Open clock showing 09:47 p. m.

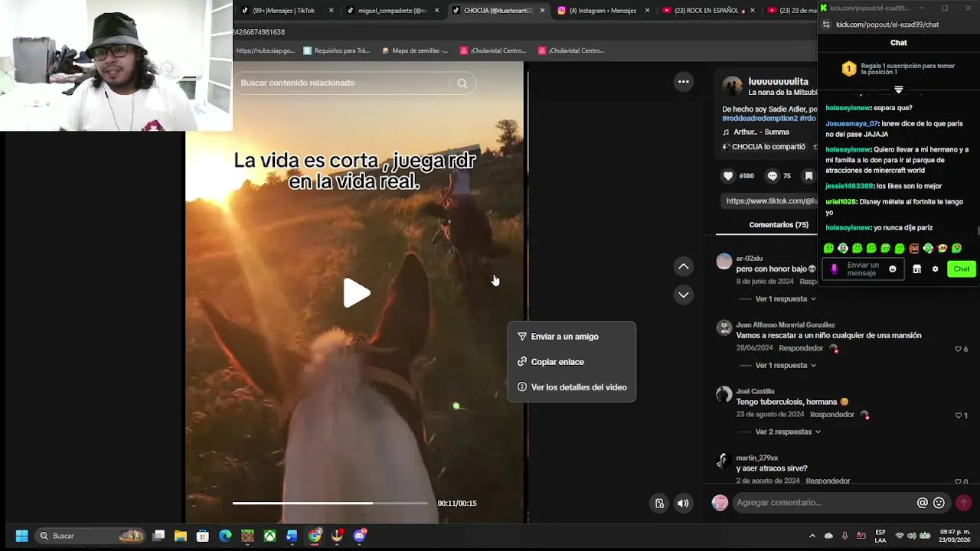tap(955, 536)
